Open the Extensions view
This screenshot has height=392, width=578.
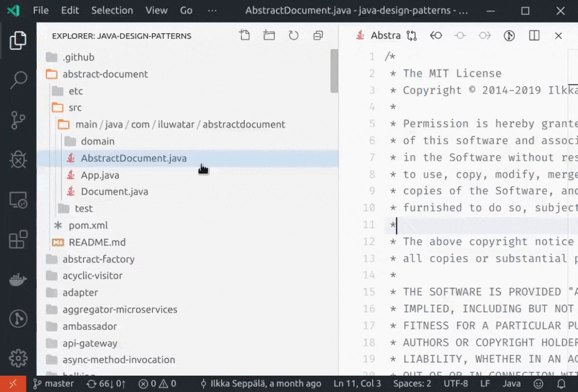point(18,239)
